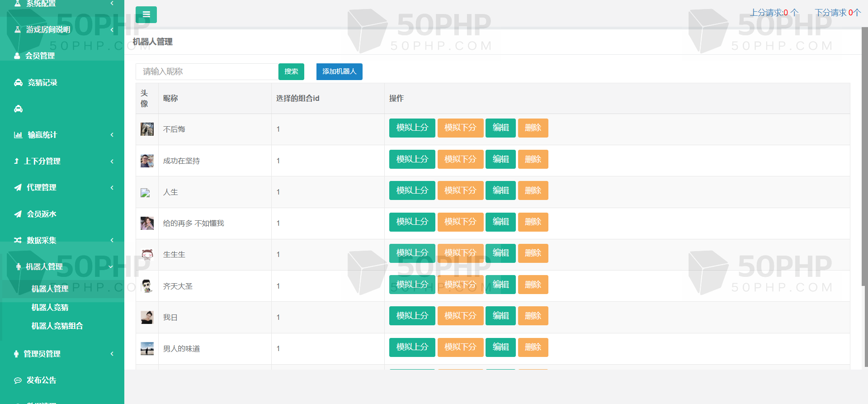Screen dimensions: 868x404
Task: Open the 机器人竞猜 submenu item
Action: point(50,307)
